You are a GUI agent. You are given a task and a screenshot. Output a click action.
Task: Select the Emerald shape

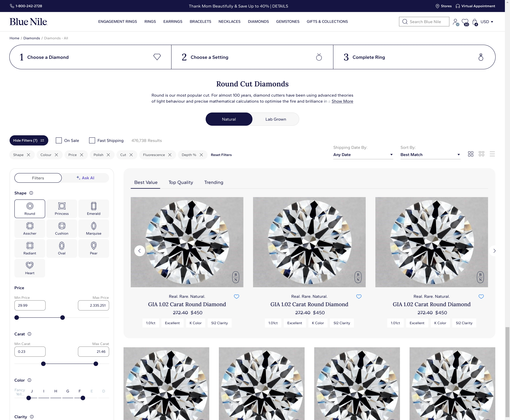pos(94,209)
